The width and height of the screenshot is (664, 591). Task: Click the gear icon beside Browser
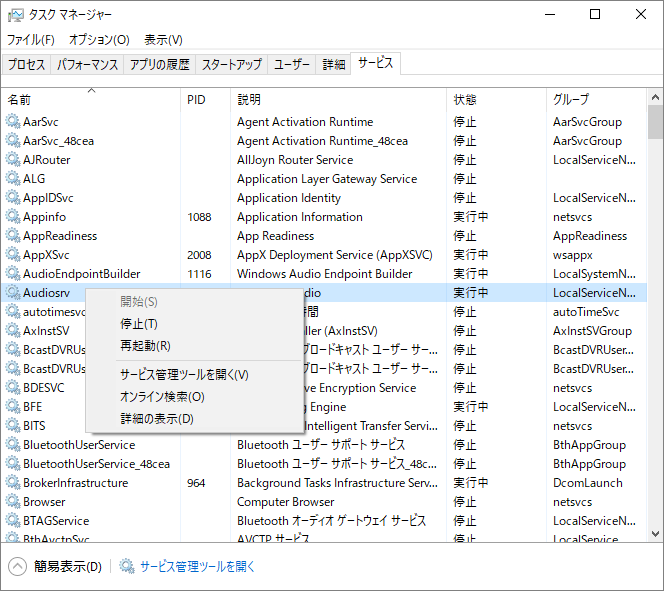click(13, 502)
